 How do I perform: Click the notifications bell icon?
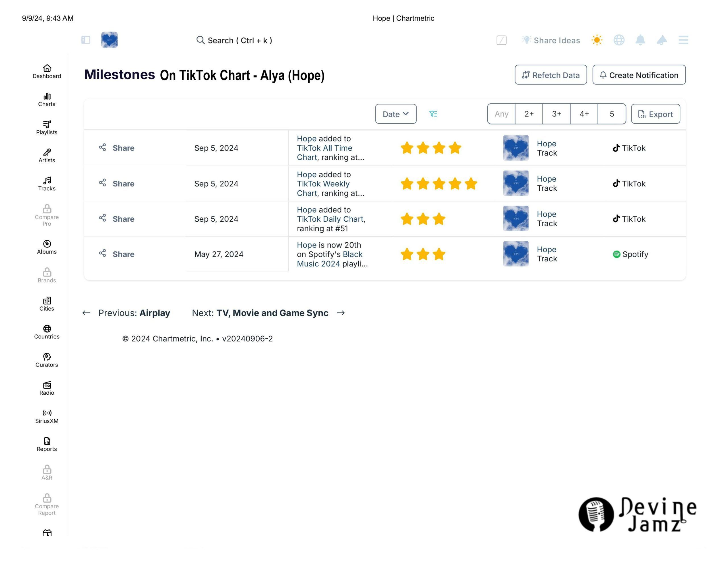640,40
